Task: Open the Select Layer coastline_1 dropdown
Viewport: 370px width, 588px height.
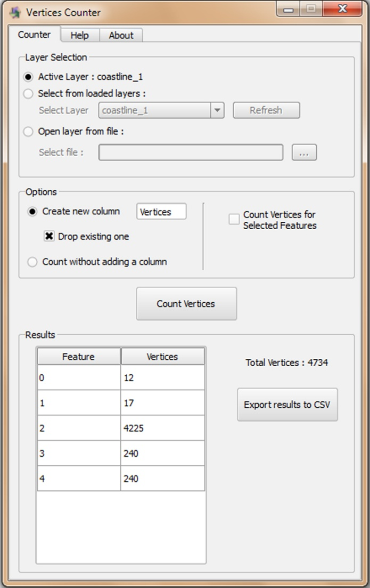Action: click(x=161, y=110)
